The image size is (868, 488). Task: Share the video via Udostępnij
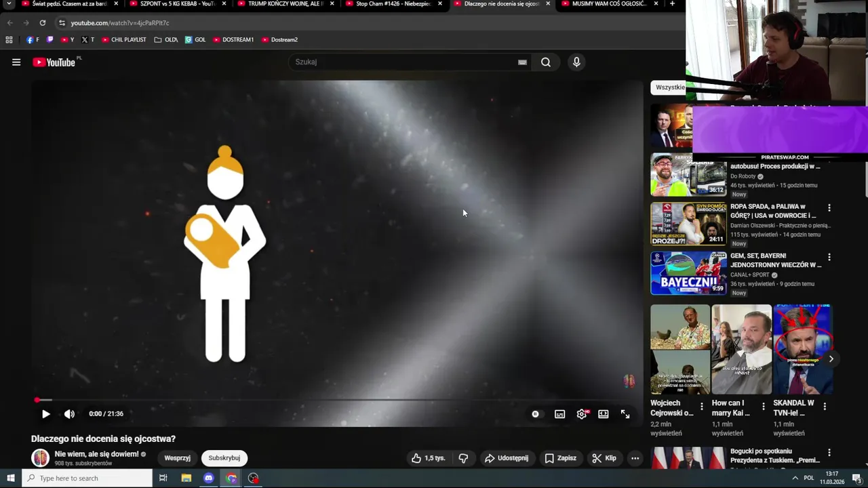coord(506,458)
